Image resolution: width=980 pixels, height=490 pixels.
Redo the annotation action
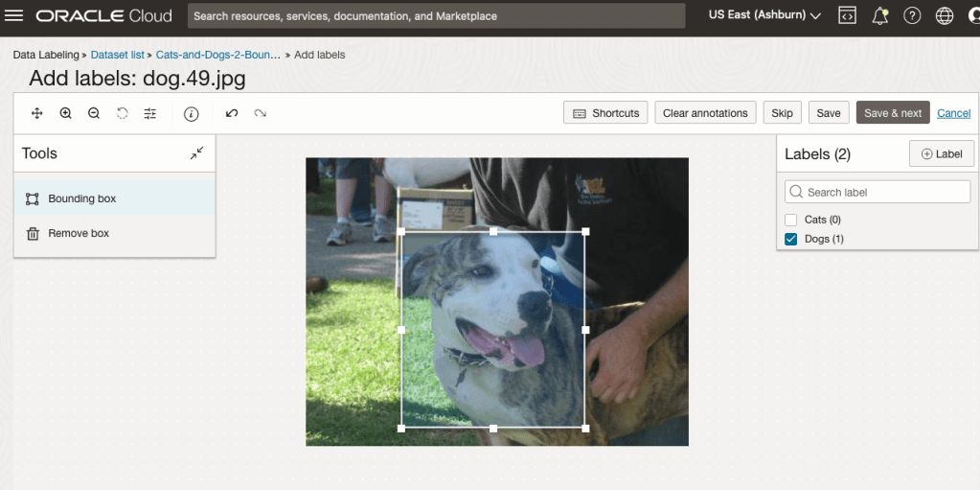[261, 113]
